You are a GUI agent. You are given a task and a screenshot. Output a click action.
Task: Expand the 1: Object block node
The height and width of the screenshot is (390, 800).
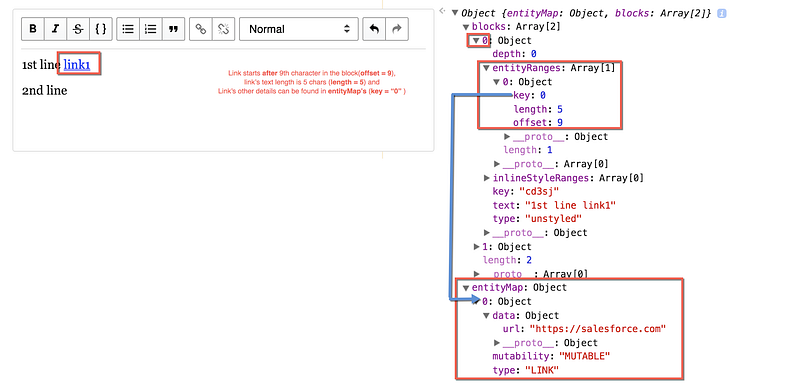[x=477, y=247]
